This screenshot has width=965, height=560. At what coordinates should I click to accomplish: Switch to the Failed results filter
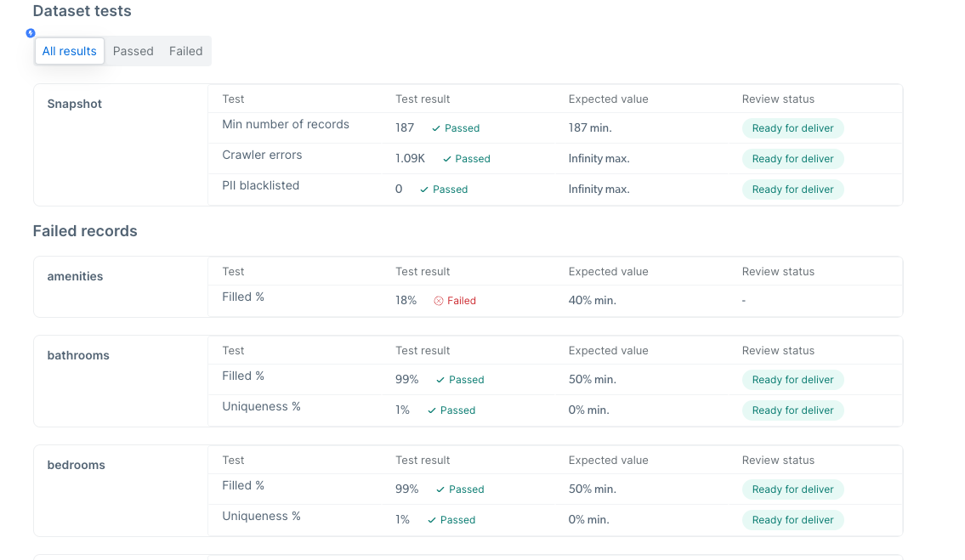(185, 50)
